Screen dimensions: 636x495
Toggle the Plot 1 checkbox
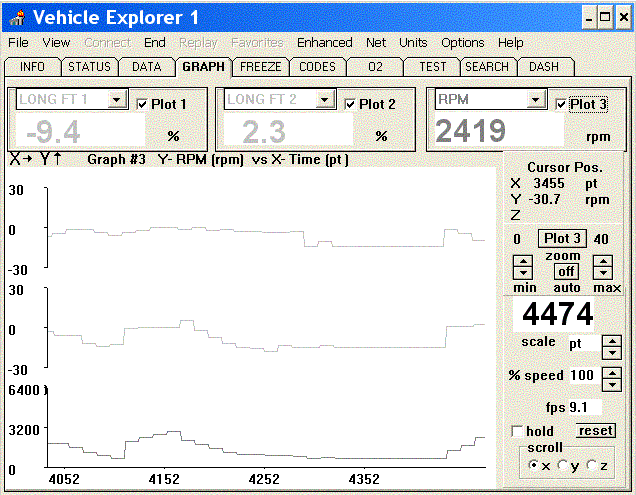click(x=142, y=103)
